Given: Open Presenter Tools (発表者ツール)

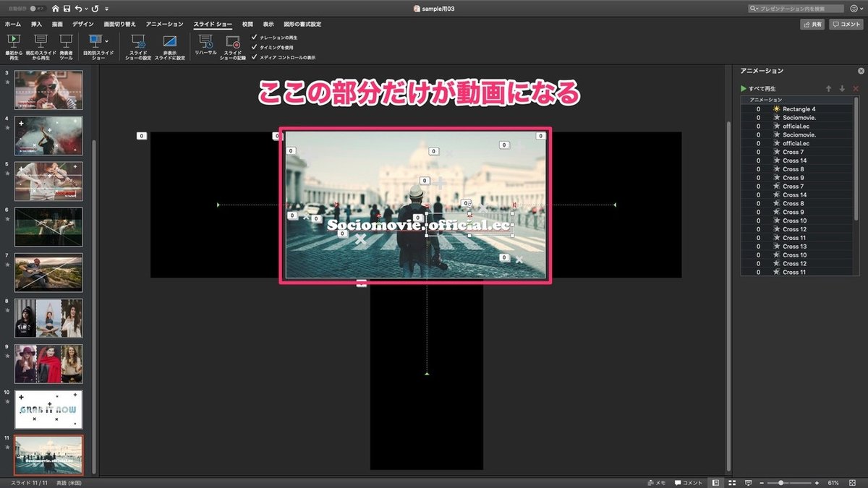Looking at the screenshot, I should point(67,47).
